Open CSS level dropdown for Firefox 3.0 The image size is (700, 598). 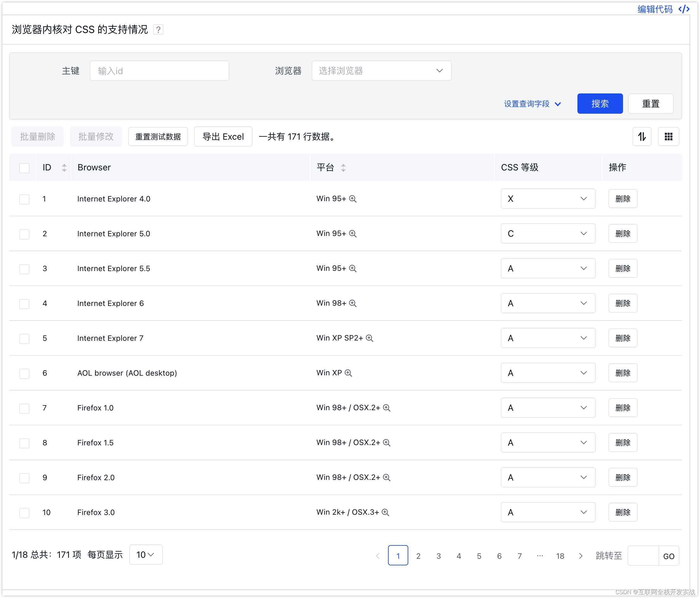pyautogui.click(x=548, y=512)
